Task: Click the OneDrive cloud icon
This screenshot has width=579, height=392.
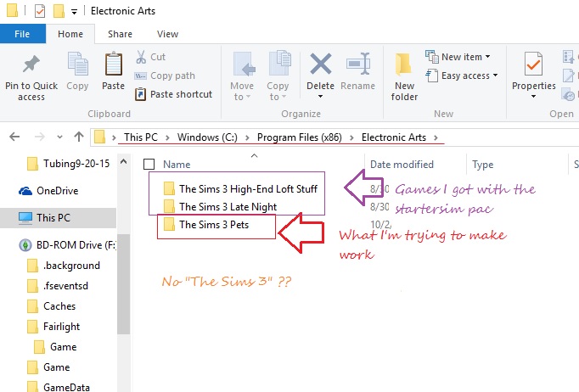Action: (x=25, y=191)
